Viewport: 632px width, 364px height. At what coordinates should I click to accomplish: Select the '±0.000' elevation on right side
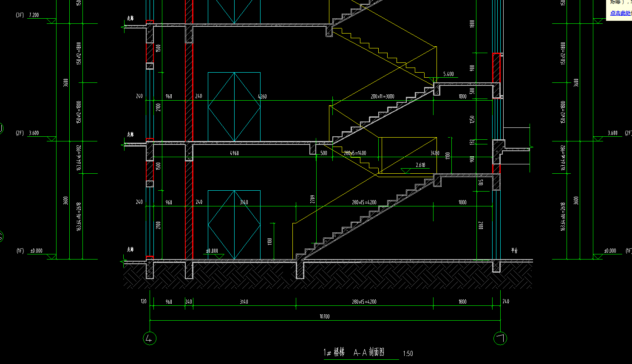coord(610,251)
